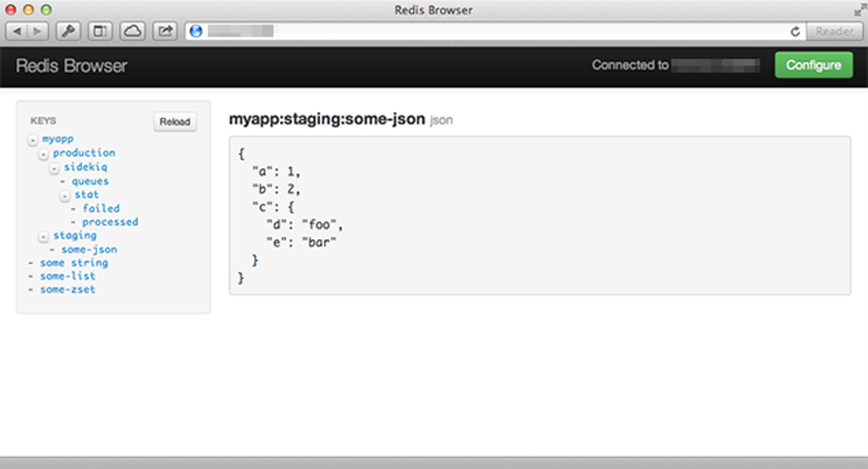Select the processed key under stat
The image size is (868, 469).
(110, 222)
